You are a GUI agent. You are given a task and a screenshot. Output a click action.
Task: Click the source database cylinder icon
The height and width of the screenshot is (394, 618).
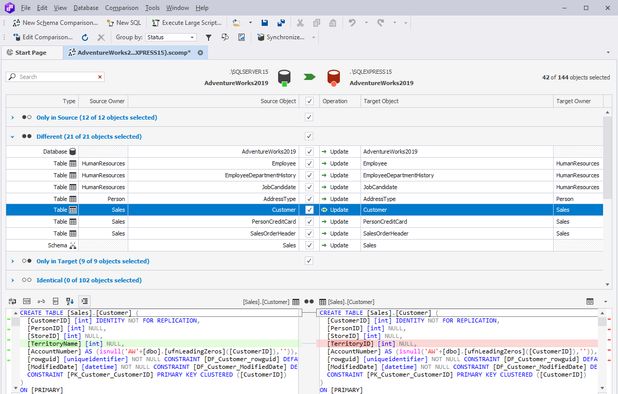pos(284,77)
